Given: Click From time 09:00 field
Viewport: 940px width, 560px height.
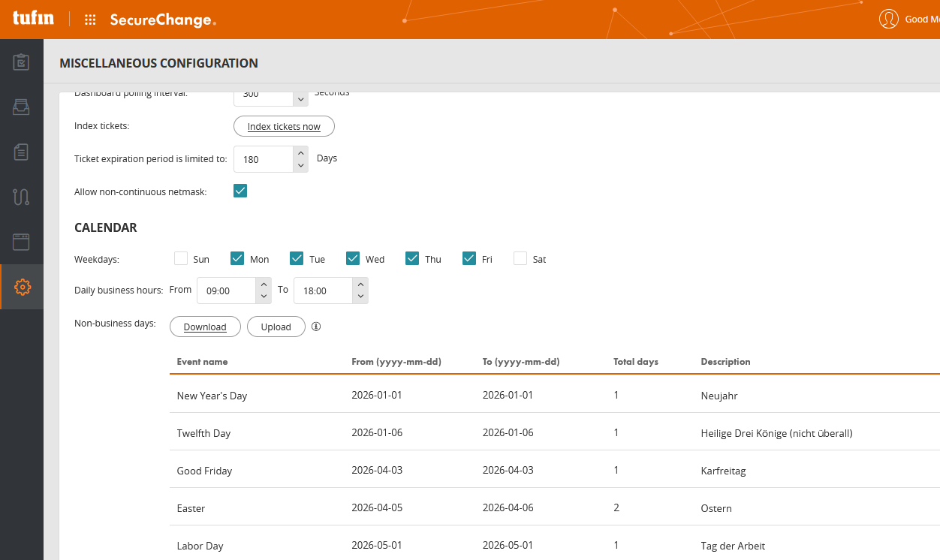Looking at the screenshot, I should (227, 291).
